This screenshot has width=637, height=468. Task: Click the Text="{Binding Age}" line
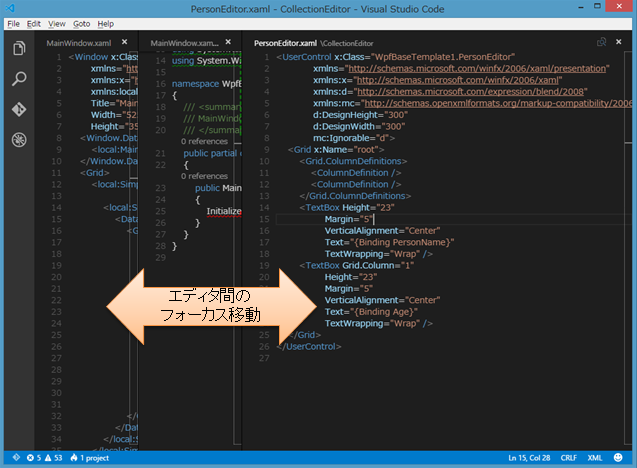371,312
